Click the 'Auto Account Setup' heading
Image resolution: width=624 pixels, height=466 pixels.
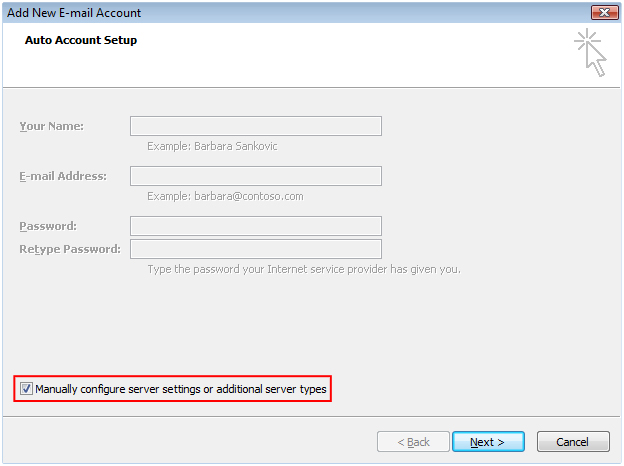coord(81,40)
